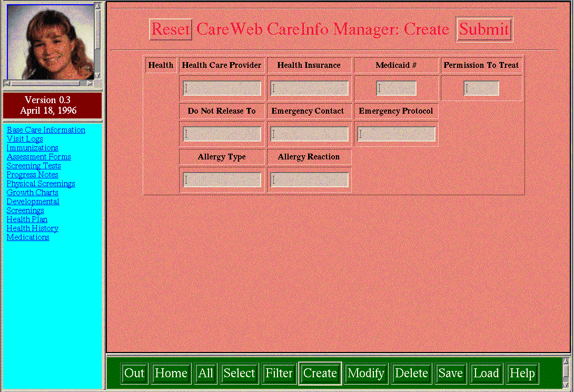Click photo frame's scroll-right arrow
The image size is (574, 392).
tap(90, 83)
